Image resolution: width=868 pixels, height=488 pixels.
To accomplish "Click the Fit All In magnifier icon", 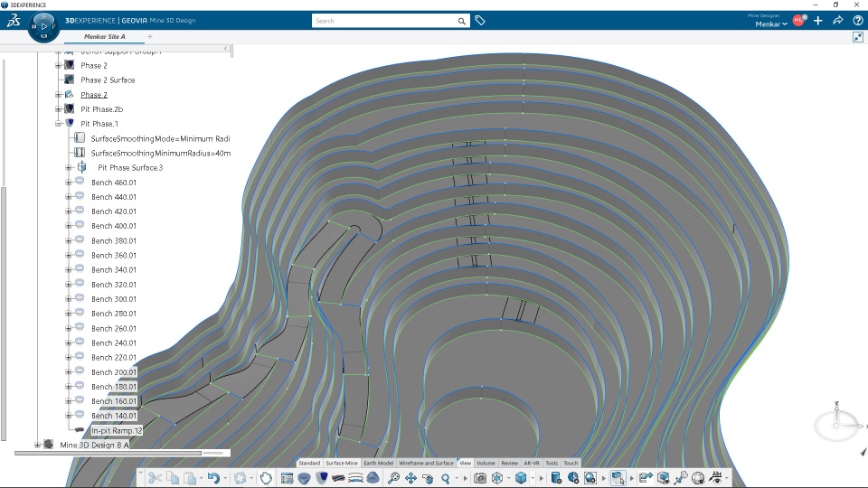I will click(x=393, y=478).
